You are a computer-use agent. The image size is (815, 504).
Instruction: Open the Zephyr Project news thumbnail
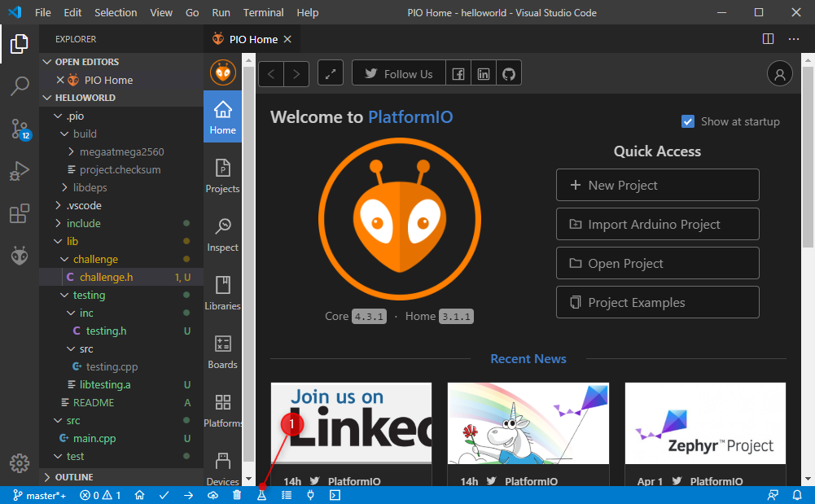coord(705,423)
